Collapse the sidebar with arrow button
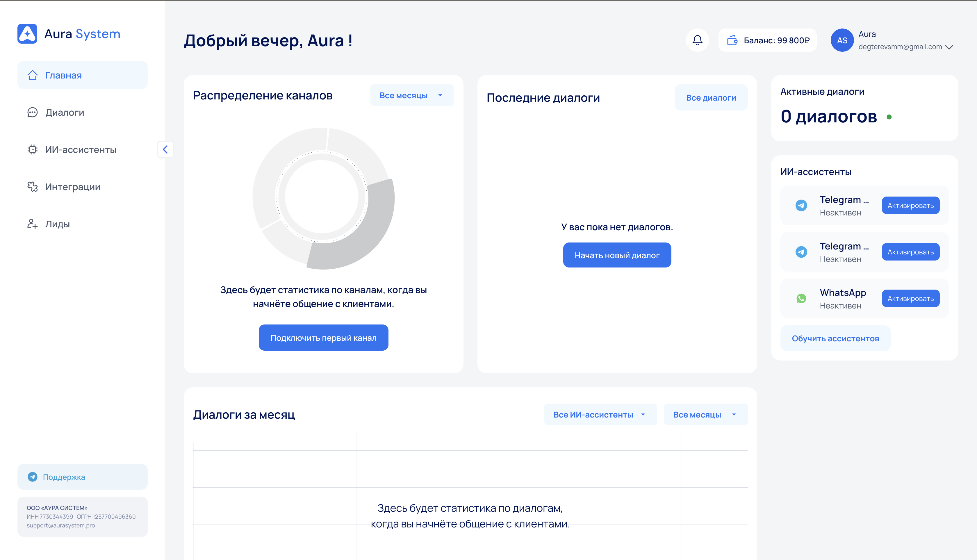The width and height of the screenshot is (977, 560). pyautogui.click(x=165, y=149)
